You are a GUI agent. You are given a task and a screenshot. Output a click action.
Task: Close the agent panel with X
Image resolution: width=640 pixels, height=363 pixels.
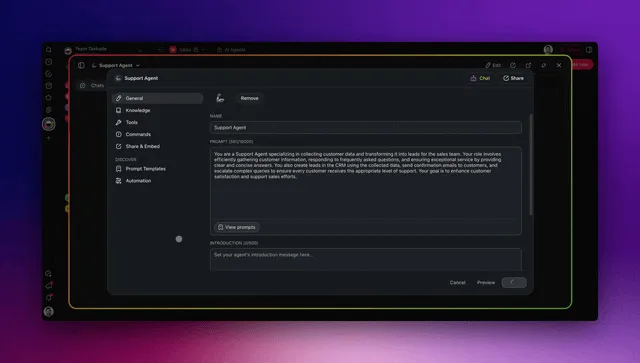pyautogui.click(x=559, y=65)
